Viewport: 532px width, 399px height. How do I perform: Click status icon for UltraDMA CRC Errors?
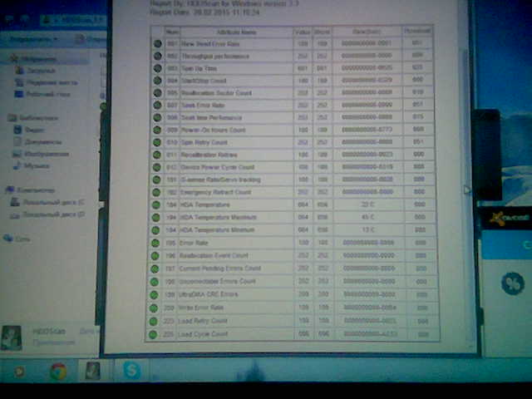click(154, 295)
